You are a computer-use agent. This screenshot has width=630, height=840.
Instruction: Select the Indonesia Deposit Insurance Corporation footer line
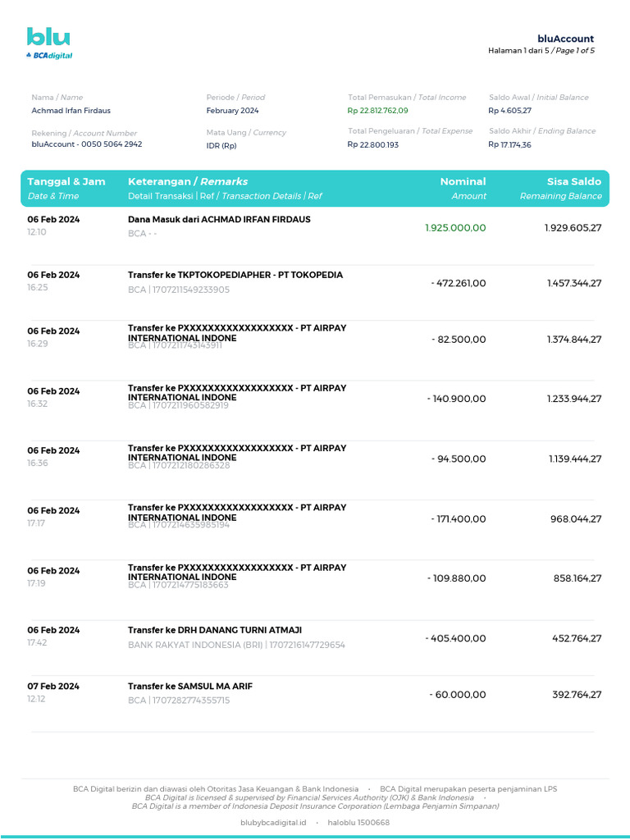click(x=316, y=806)
